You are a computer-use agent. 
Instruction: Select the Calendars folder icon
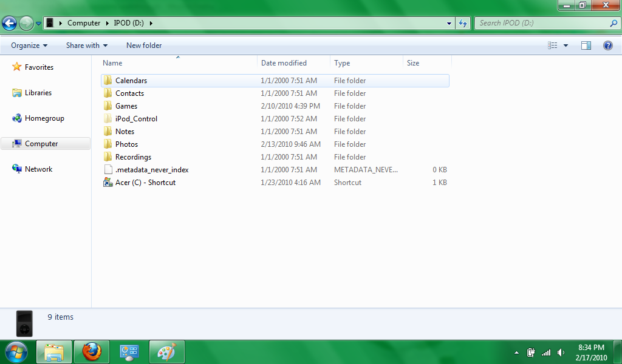(108, 81)
